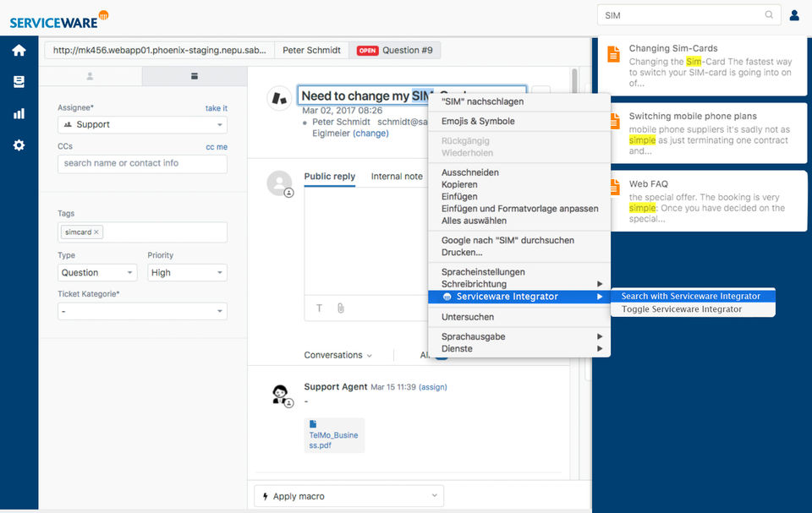This screenshot has width=812, height=513.
Task: Open the admin settings gear icon
Action: tap(19, 145)
